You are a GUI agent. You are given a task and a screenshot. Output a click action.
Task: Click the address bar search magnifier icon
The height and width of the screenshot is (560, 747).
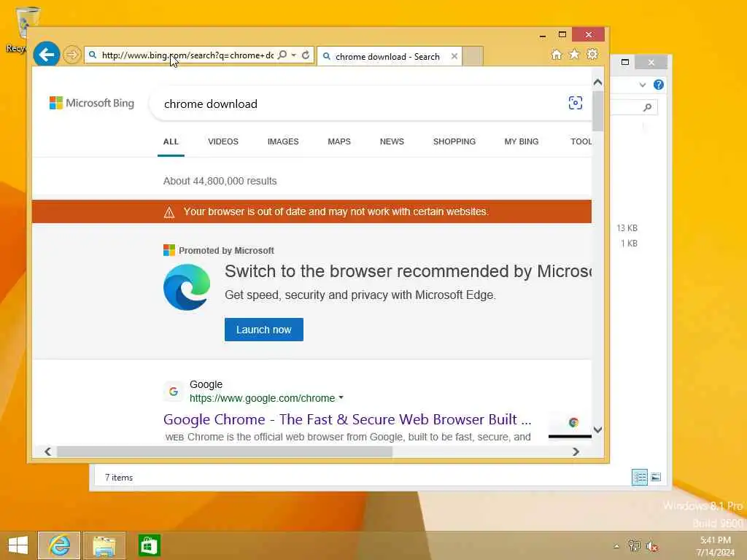pyautogui.click(x=282, y=55)
